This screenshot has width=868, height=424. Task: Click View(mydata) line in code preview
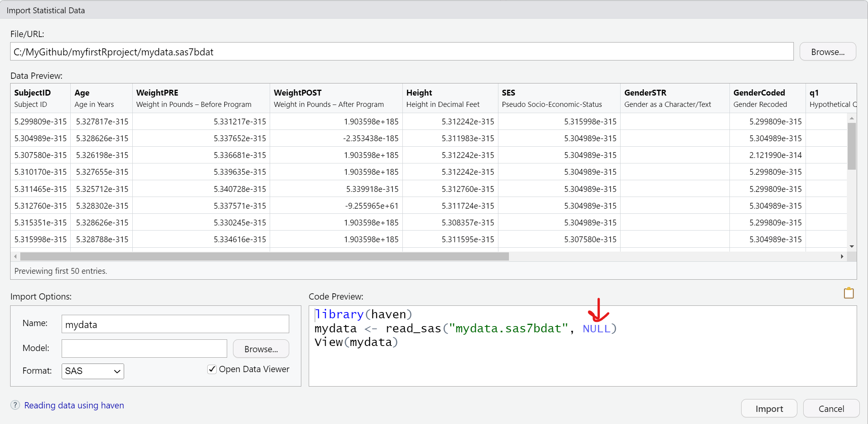click(x=356, y=342)
